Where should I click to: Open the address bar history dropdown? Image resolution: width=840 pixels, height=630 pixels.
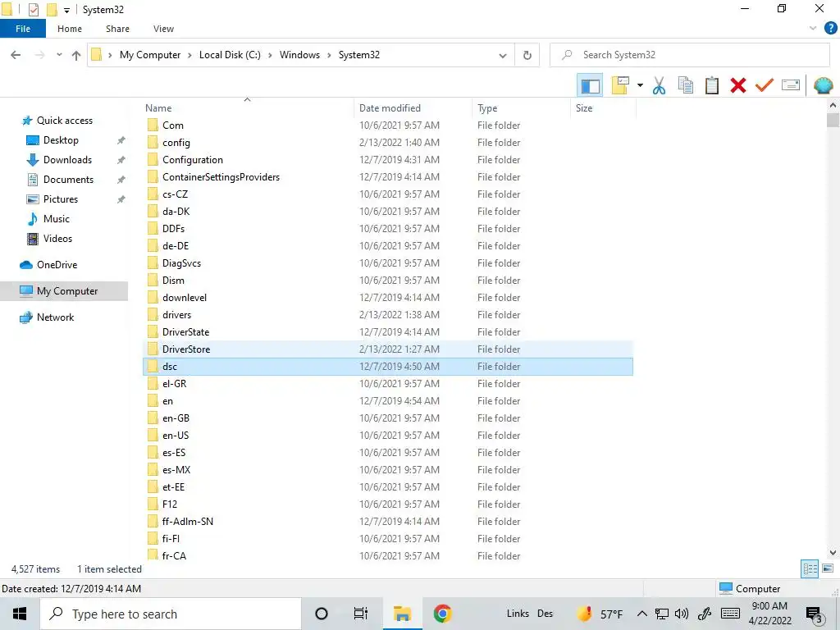pyautogui.click(x=503, y=55)
